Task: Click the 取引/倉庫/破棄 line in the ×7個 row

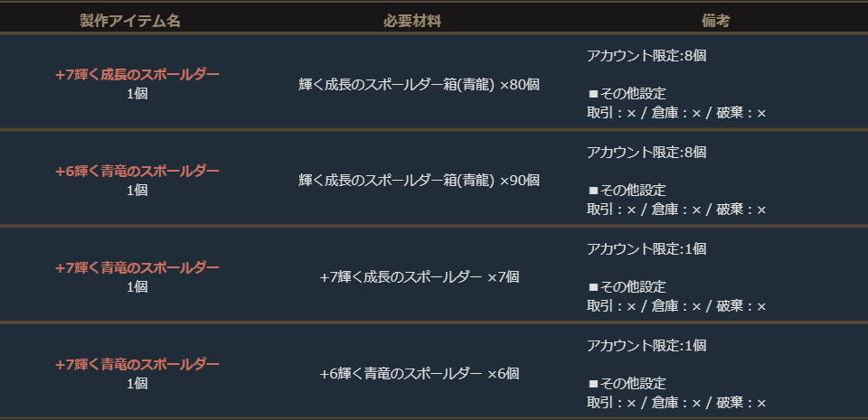Action: click(676, 307)
